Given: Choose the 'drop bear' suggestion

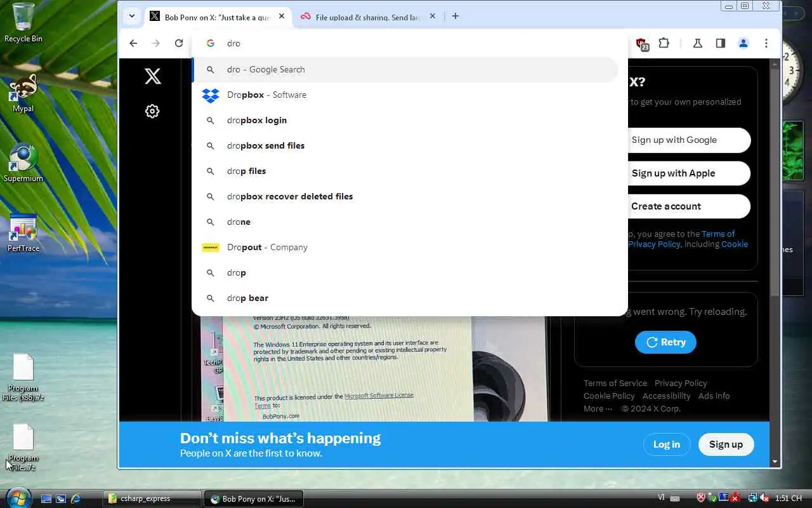Looking at the screenshot, I should [x=405, y=298].
